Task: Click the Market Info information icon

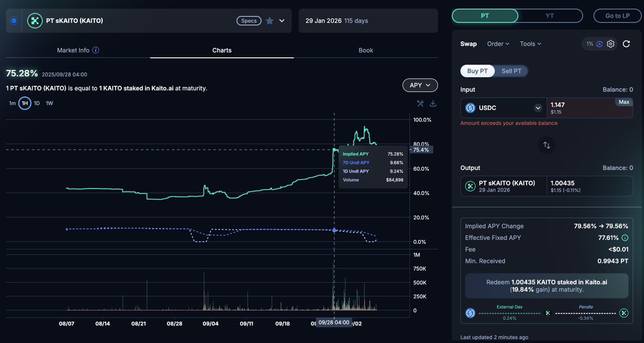Action: 96,50
